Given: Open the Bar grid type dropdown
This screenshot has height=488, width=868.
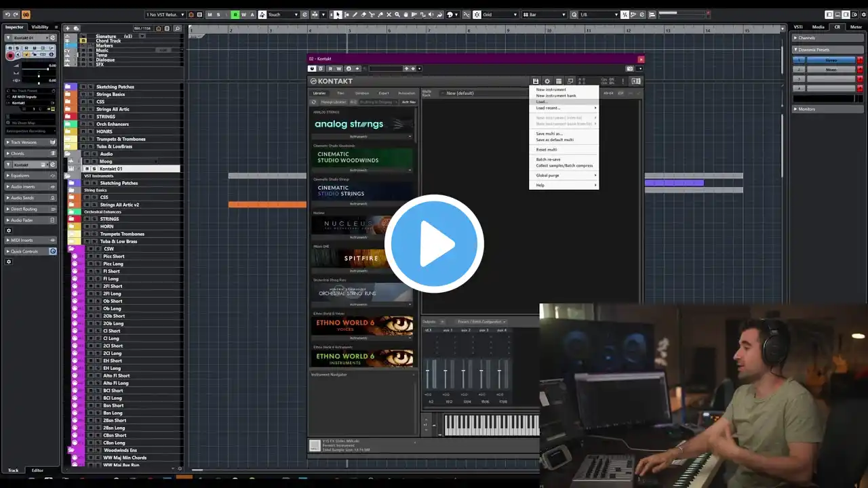Looking at the screenshot, I should pyautogui.click(x=544, y=14).
